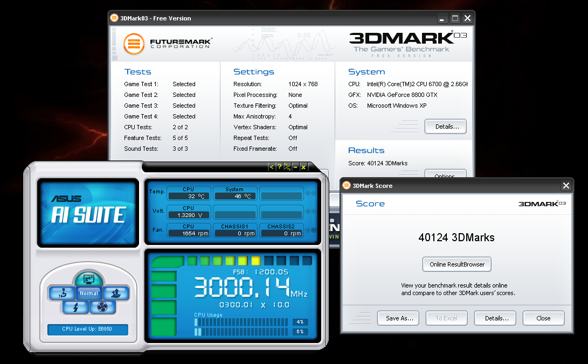This screenshot has height=364, width=588.
Task: Click the Fan row left arrow
Action: pos(308,230)
